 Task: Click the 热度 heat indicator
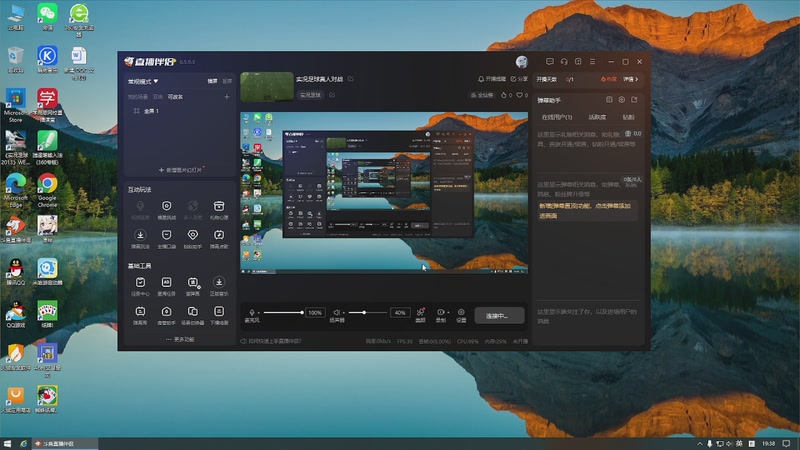pyautogui.click(x=608, y=79)
